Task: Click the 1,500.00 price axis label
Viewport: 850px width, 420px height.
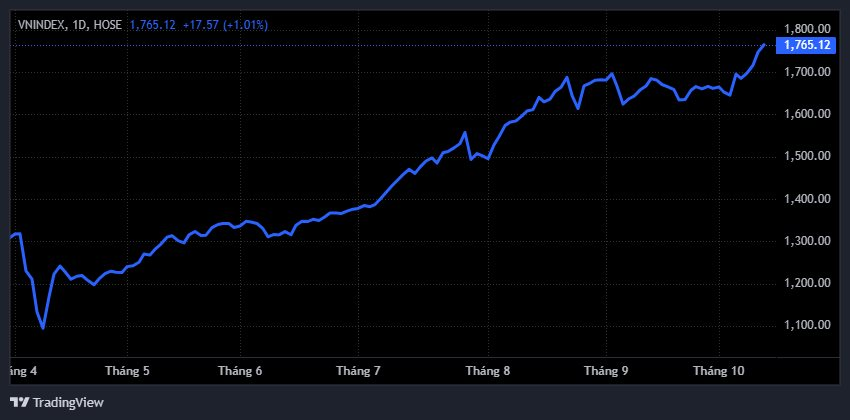Action: 807,156
